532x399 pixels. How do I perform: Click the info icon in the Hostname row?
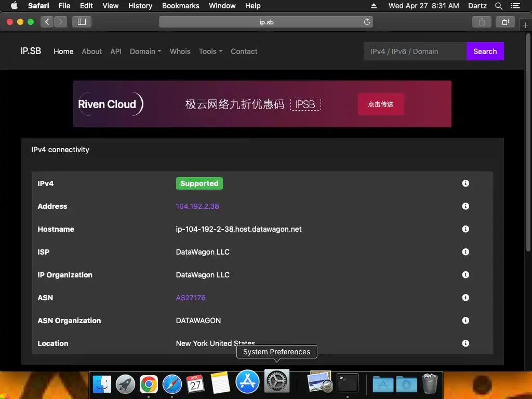[x=465, y=229]
